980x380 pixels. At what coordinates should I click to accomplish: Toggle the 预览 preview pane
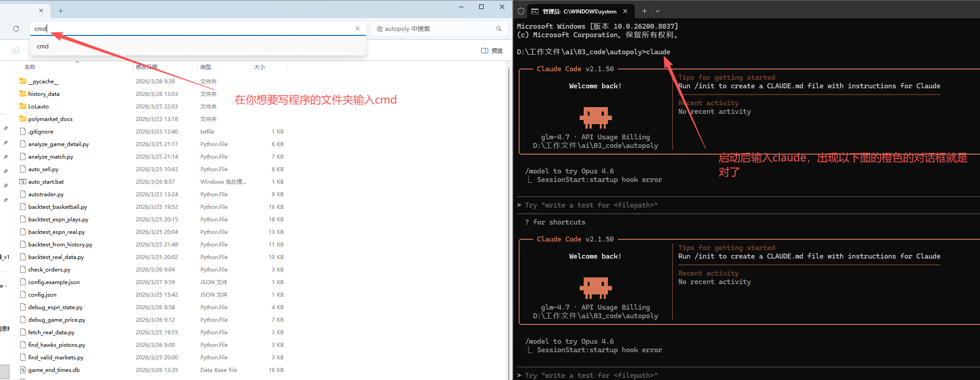click(x=492, y=51)
